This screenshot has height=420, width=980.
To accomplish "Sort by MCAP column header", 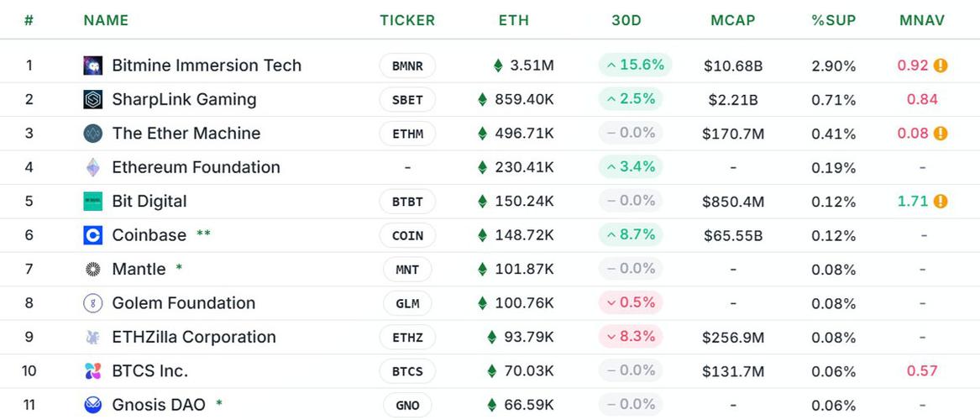I will click(x=733, y=20).
